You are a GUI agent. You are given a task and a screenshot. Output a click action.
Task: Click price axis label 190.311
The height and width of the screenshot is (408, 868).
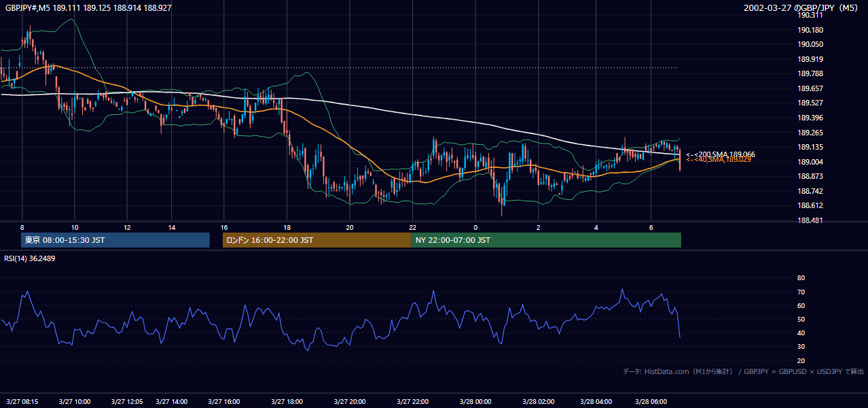tap(810, 15)
